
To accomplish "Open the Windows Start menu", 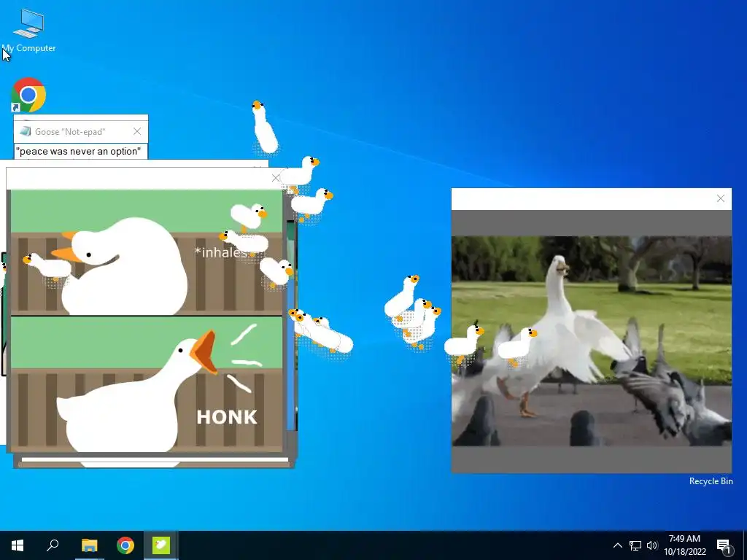I will pos(18,545).
